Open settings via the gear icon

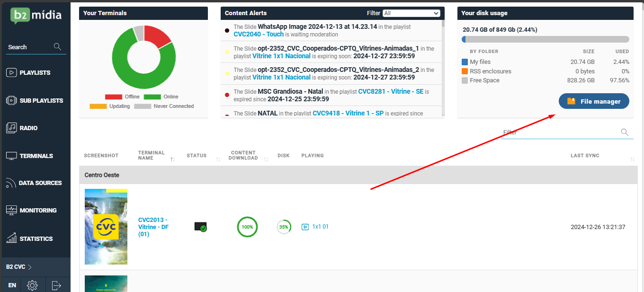[x=33, y=285]
